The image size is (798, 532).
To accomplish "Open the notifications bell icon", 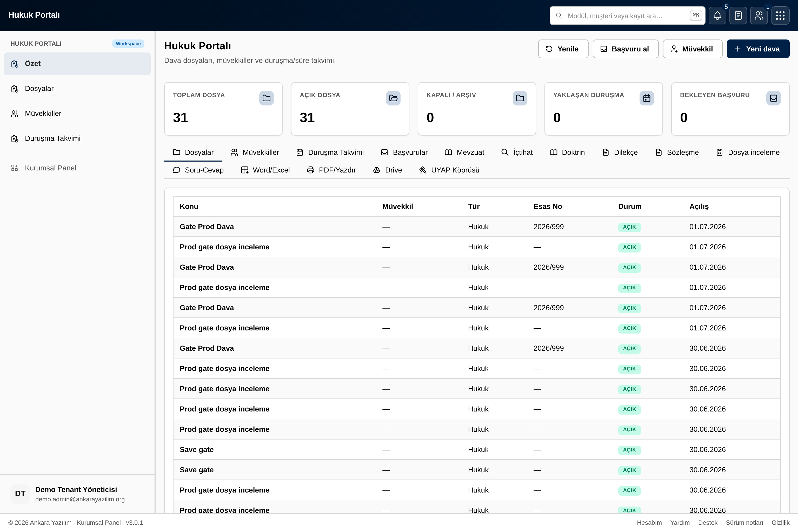I will (717, 16).
